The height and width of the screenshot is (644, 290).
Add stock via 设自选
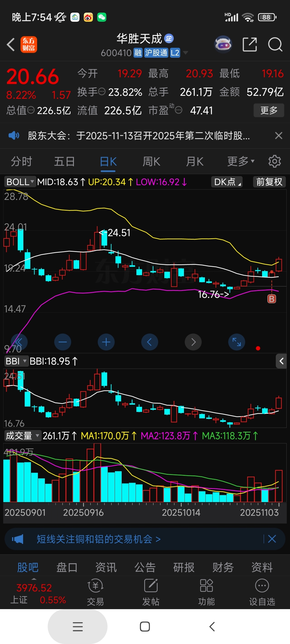[262, 592]
